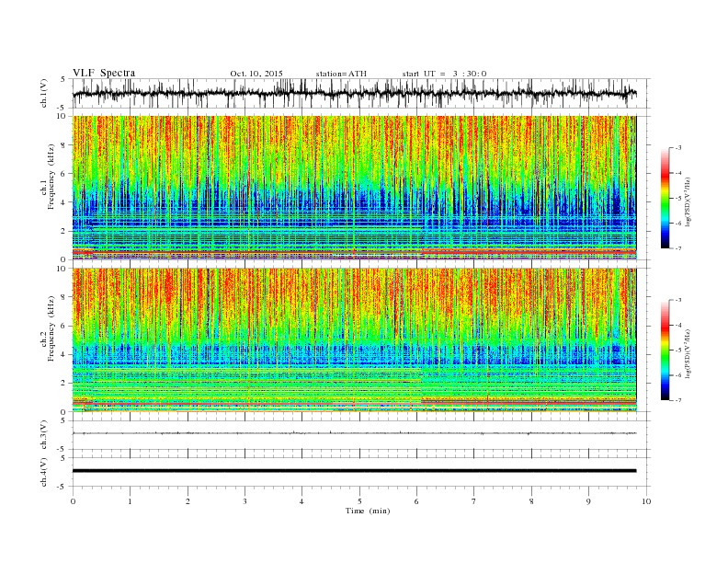Select the "ch.4(V)" axis label
728x563 pixels.
[x=44, y=473]
